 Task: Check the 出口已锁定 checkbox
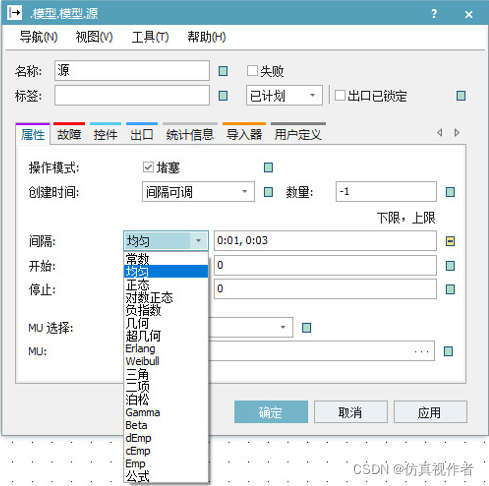coord(340,95)
